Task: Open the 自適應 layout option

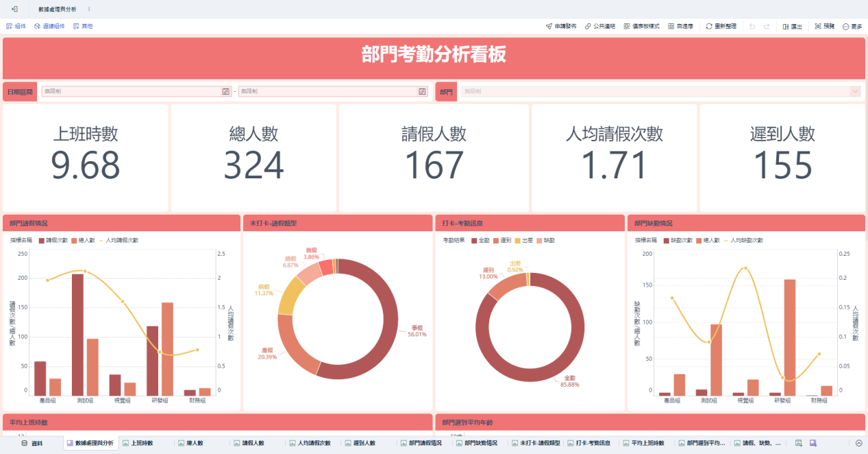Action: 680,26
